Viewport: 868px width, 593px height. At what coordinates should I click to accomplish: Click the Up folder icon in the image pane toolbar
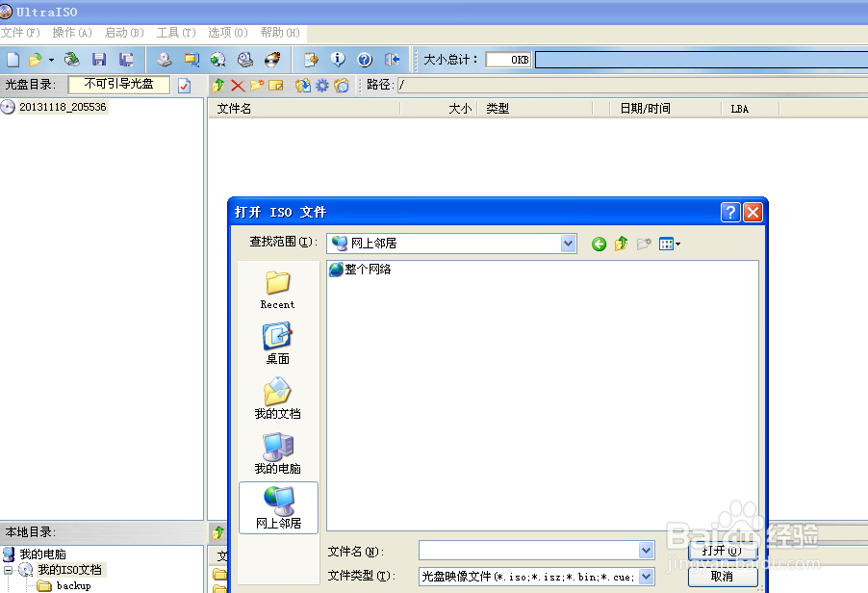pyautogui.click(x=218, y=86)
